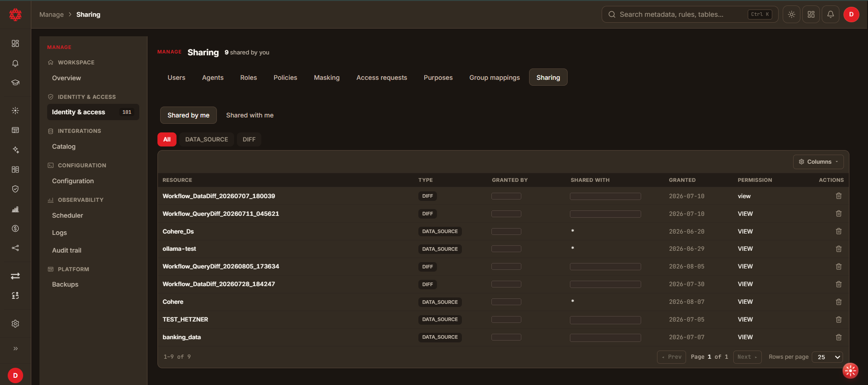Open the Policies tab
Screen dimensions: 868x385
click(x=285, y=78)
